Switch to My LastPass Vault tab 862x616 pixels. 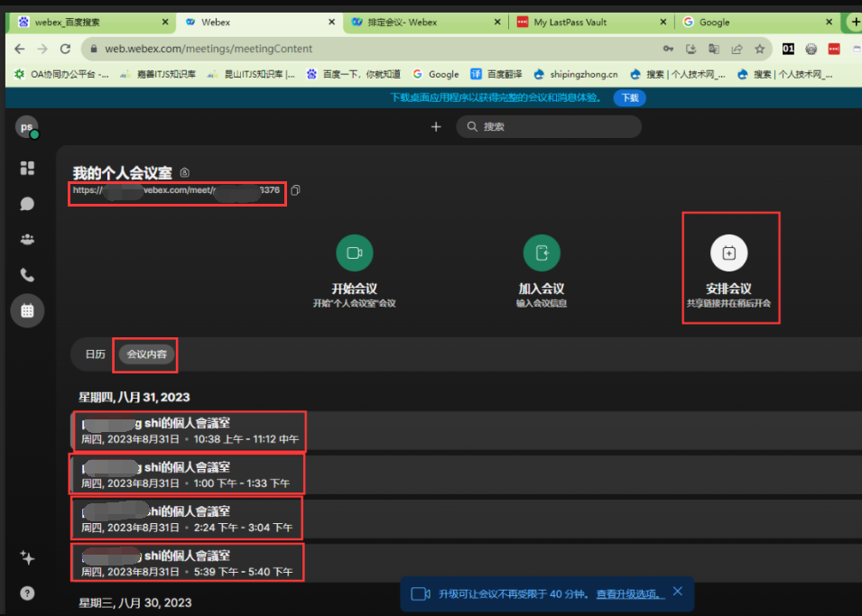589,22
